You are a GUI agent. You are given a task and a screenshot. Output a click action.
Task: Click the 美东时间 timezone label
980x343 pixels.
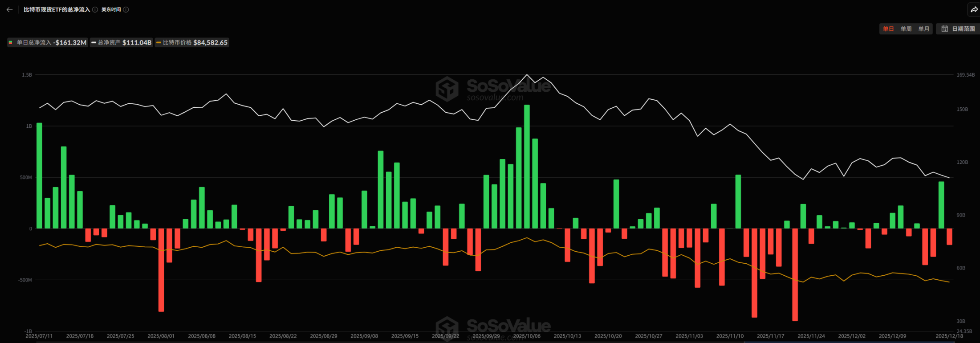111,10
